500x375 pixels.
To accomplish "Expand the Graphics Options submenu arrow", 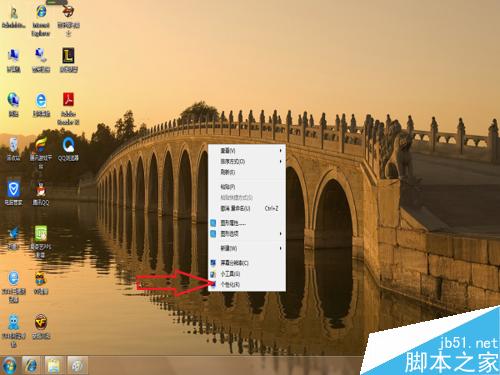I will point(280,234).
